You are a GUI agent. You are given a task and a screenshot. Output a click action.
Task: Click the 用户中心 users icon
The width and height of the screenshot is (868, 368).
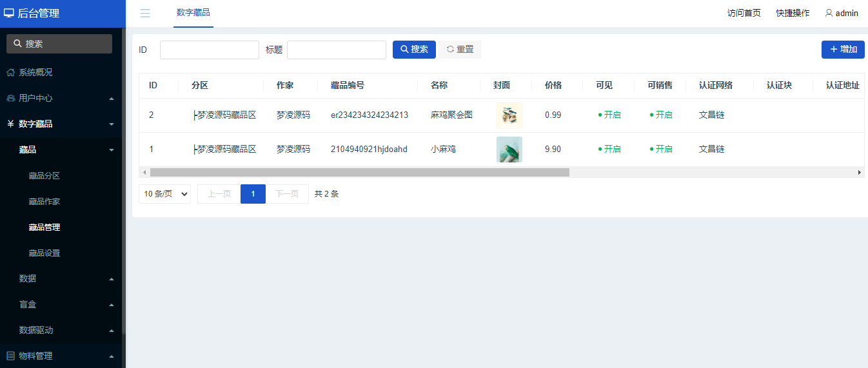tap(10, 99)
